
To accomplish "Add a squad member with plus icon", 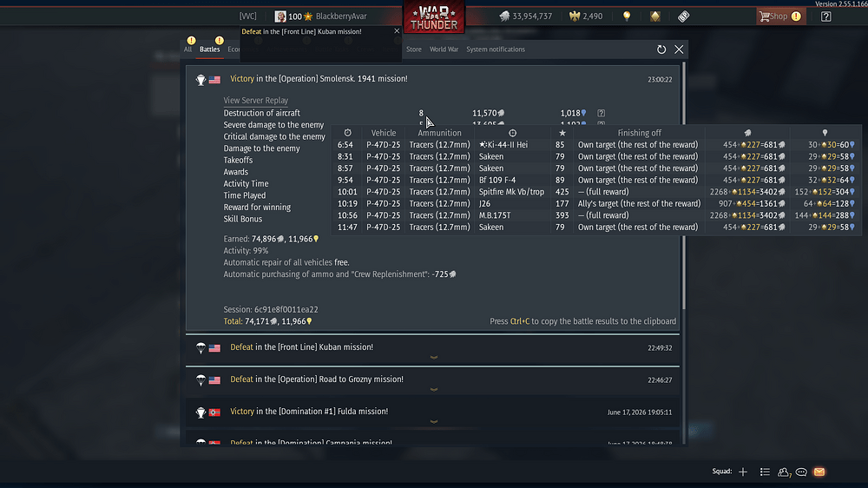I will point(743,472).
